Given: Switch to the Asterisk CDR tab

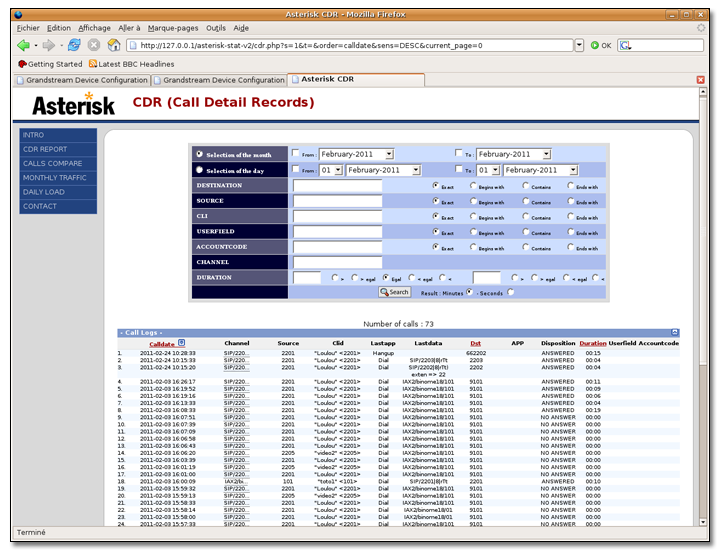Looking at the screenshot, I should coord(356,80).
